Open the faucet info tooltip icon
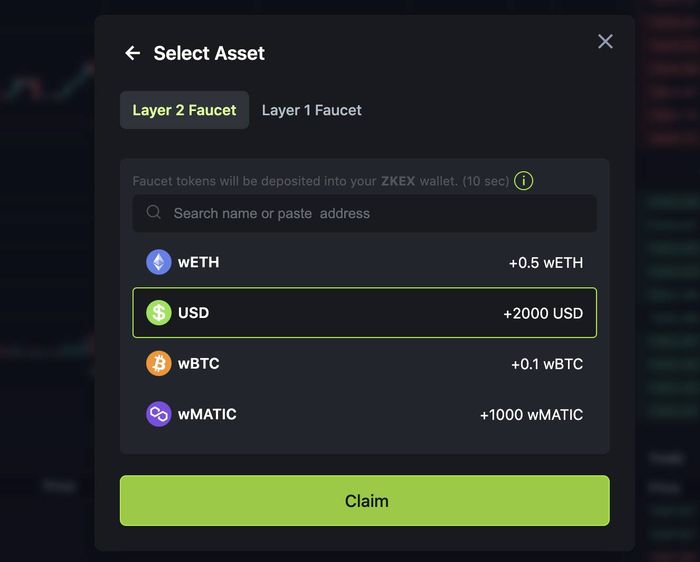 524,181
